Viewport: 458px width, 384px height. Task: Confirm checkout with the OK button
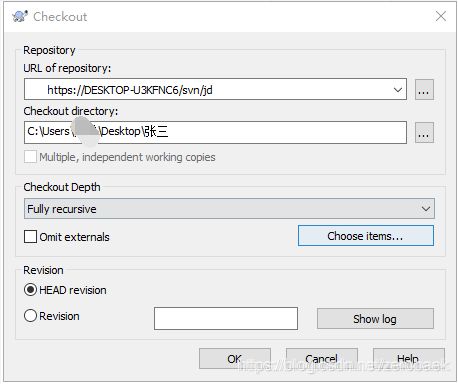coord(235,359)
